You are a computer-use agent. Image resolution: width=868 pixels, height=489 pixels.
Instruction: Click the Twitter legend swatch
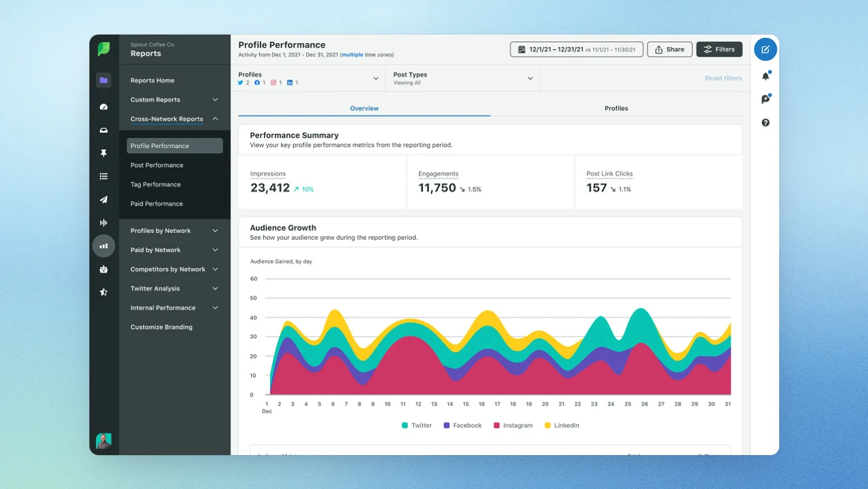coord(405,426)
